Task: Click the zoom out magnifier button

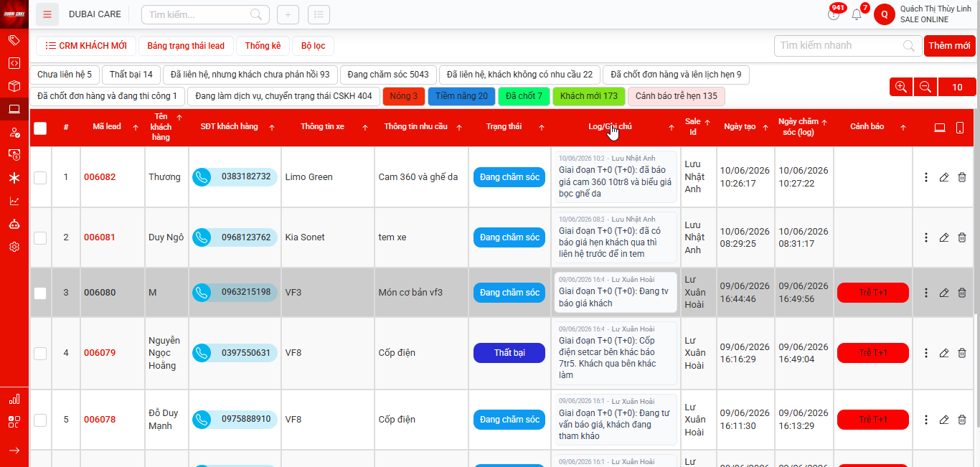Action: click(925, 87)
